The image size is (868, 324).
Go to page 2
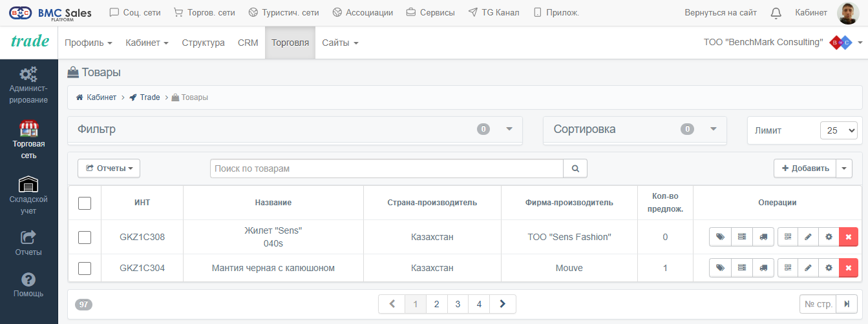coord(437,304)
